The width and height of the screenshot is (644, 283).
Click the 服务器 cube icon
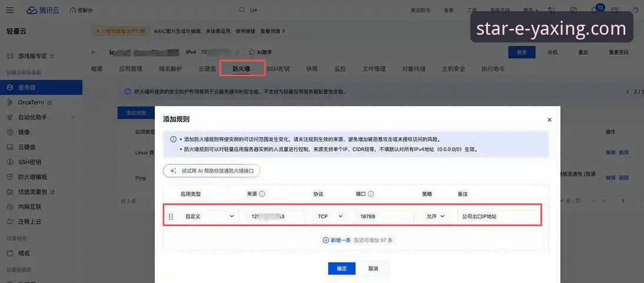click(10, 87)
